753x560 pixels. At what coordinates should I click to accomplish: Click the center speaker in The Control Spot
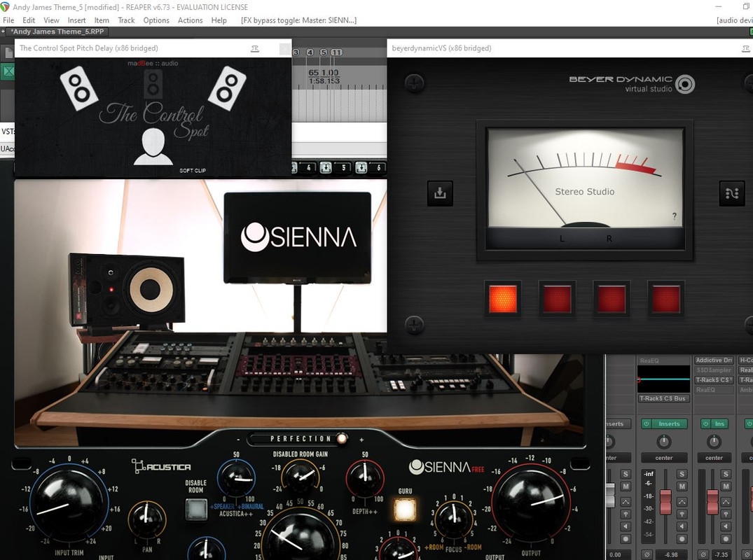(x=153, y=83)
